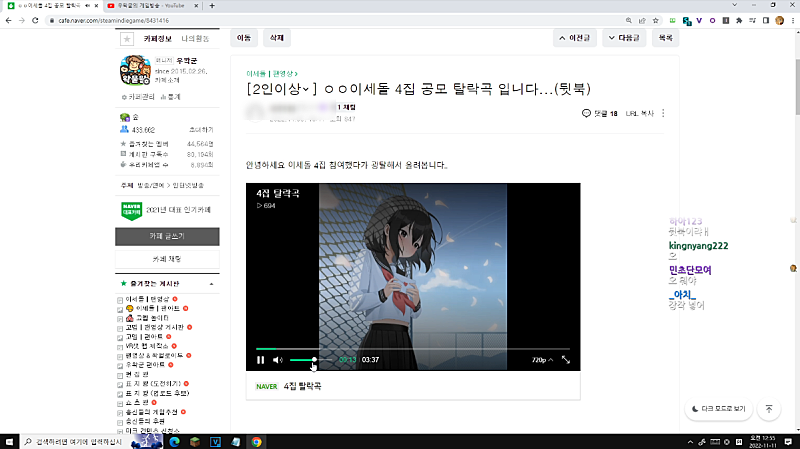This screenshot has height=449, width=800.
Task: Open the 이세돌 | 팬영상 category link above the title
Action: click(271, 74)
